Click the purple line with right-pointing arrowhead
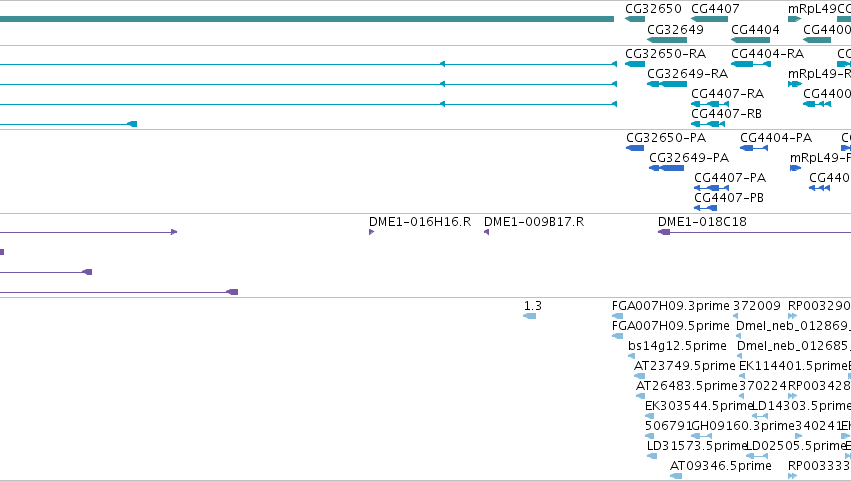Screen dimensions: 851x481 tap(88, 232)
